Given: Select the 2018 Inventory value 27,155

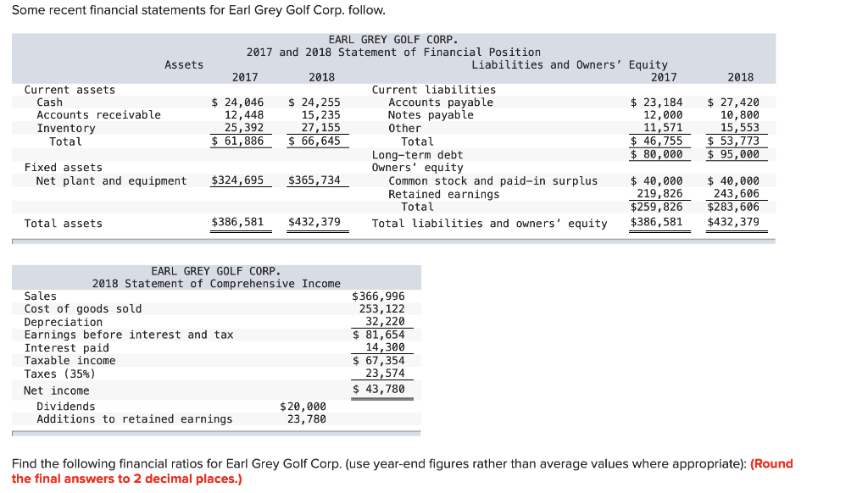Looking at the screenshot, I should [x=320, y=128].
